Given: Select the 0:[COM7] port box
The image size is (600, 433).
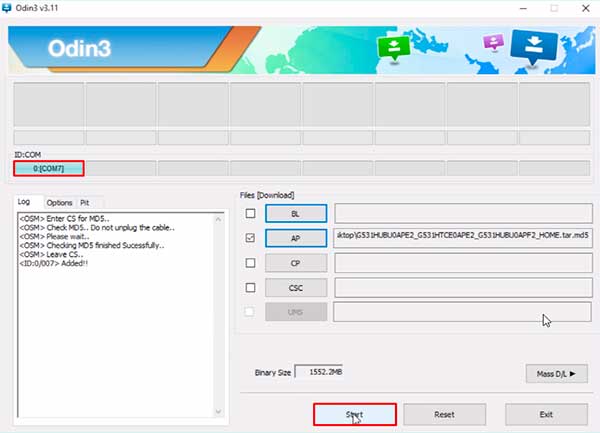Looking at the screenshot, I should [x=49, y=168].
